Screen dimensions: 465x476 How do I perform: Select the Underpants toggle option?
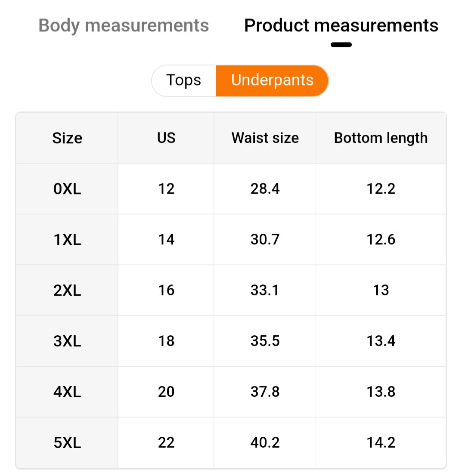point(272,80)
